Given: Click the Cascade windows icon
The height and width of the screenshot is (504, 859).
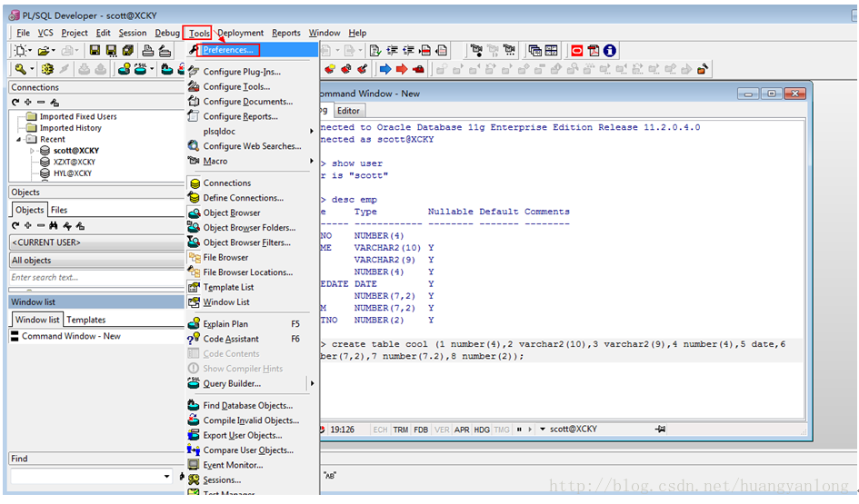Looking at the screenshot, I should tap(534, 51).
